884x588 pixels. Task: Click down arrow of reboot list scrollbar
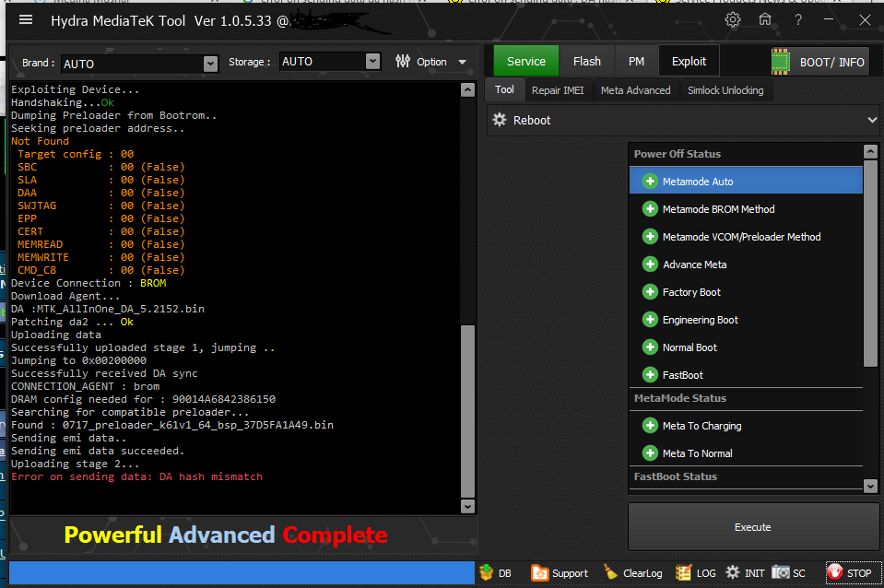click(870, 486)
